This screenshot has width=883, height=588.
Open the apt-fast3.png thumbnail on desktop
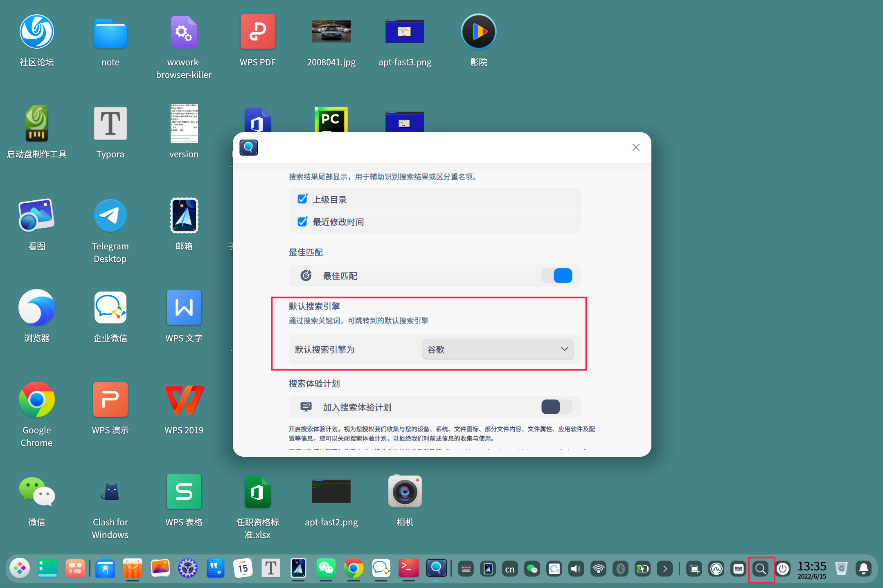pyautogui.click(x=405, y=31)
